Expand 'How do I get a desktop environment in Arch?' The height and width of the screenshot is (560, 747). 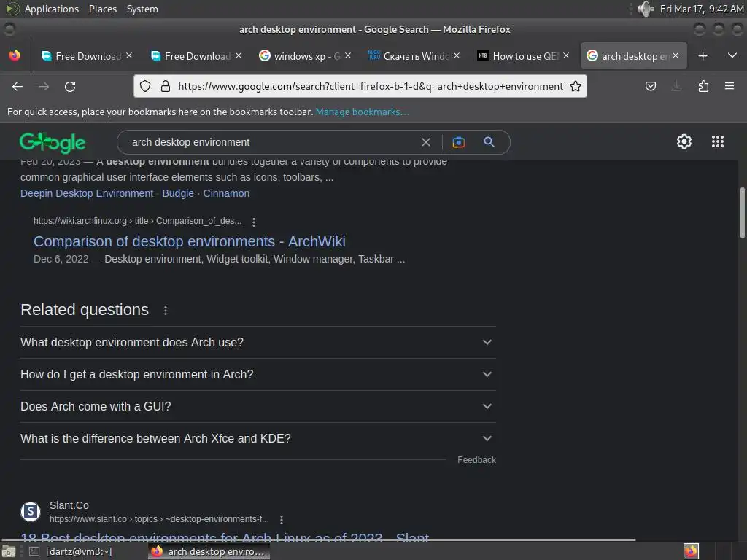[x=258, y=374]
